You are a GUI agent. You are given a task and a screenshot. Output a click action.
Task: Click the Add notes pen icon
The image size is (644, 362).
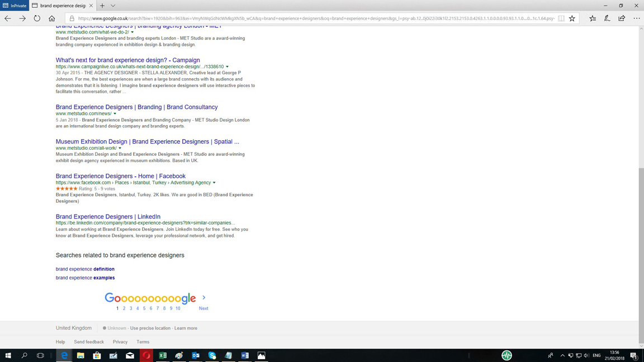[607, 18]
